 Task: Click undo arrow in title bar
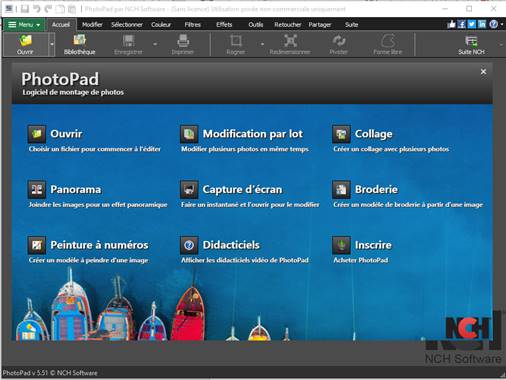pyautogui.click(x=36, y=9)
